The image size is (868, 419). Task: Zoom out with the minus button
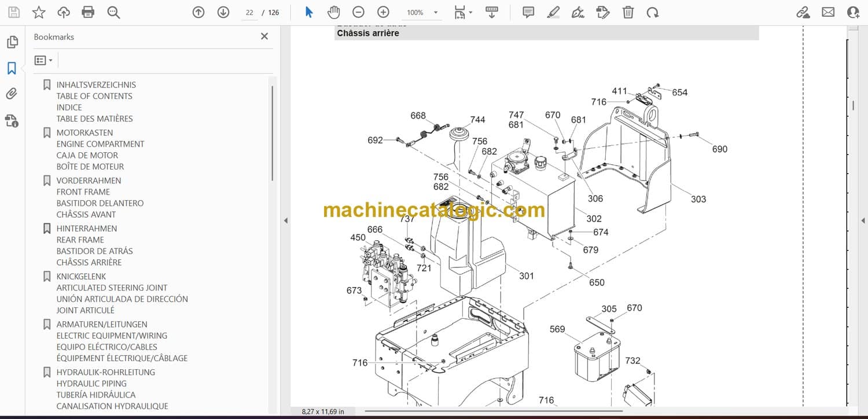[358, 12]
